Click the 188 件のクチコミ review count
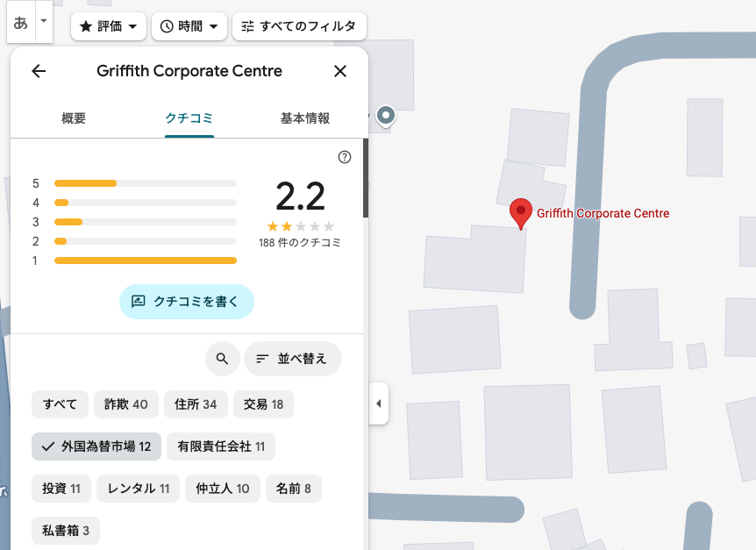 tap(300, 242)
